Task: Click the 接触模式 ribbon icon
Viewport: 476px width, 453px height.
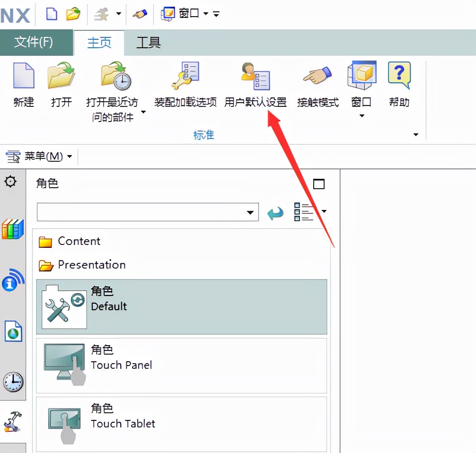Action: [x=317, y=76]
